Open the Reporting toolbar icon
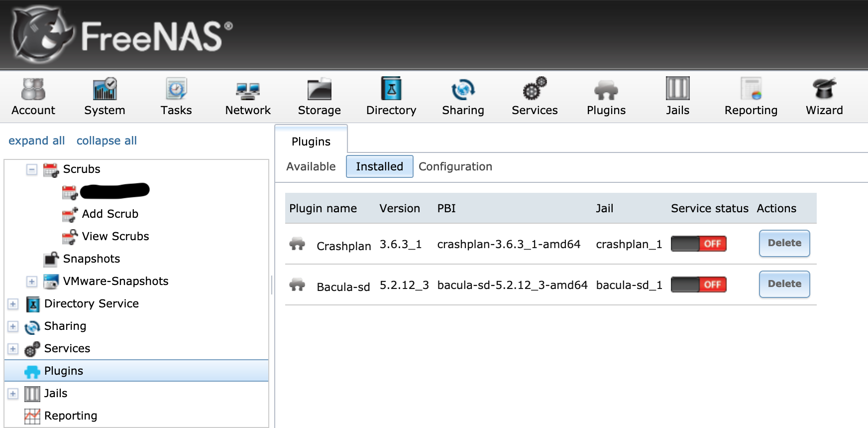868x428 pixels. pos(751,89)
